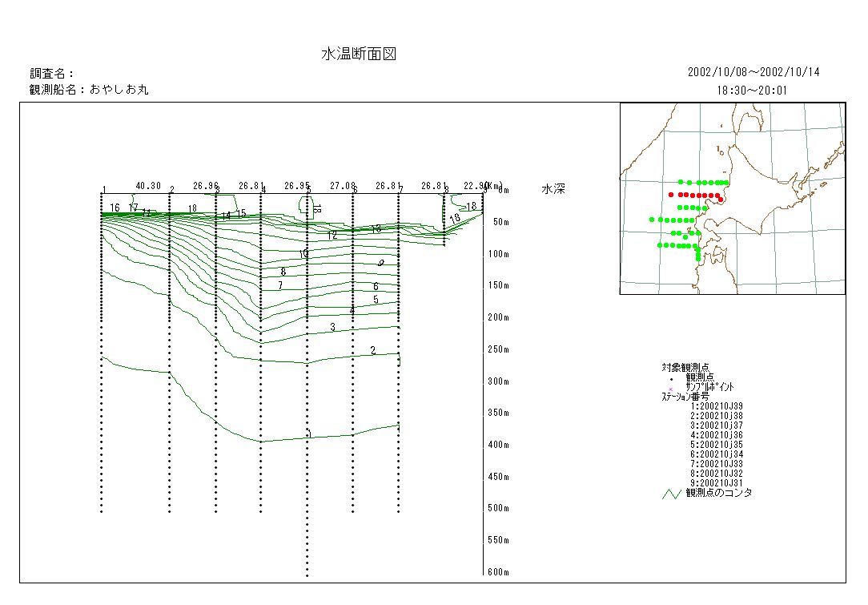Click the date range 2002/10/08～2002/10/14

[753, 72]
